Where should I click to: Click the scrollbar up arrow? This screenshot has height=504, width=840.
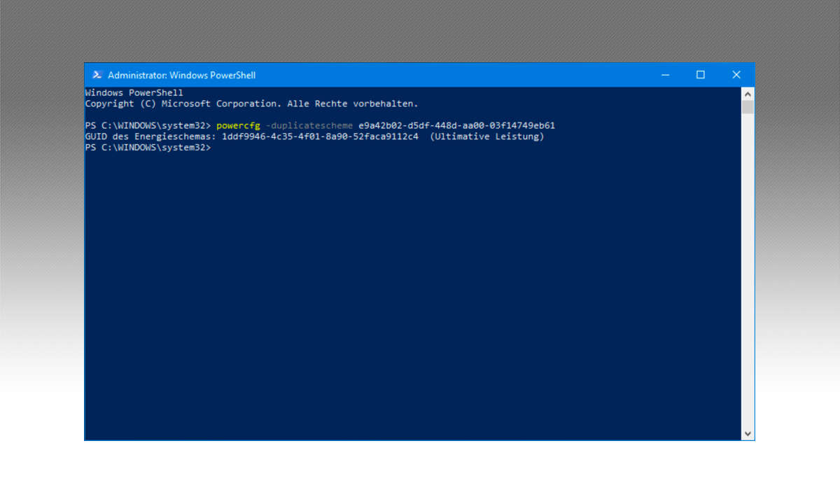pyautogui.click(x=748, y=93)
